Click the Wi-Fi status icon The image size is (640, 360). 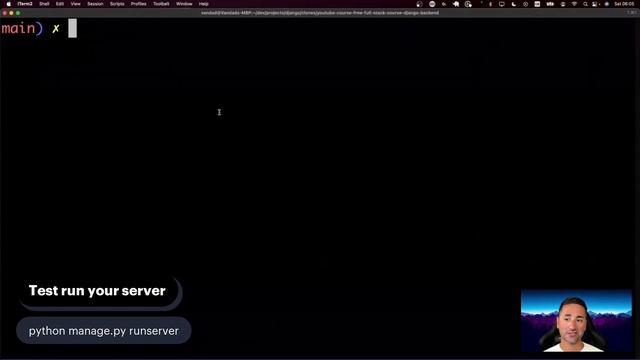[x=574, y=4]
